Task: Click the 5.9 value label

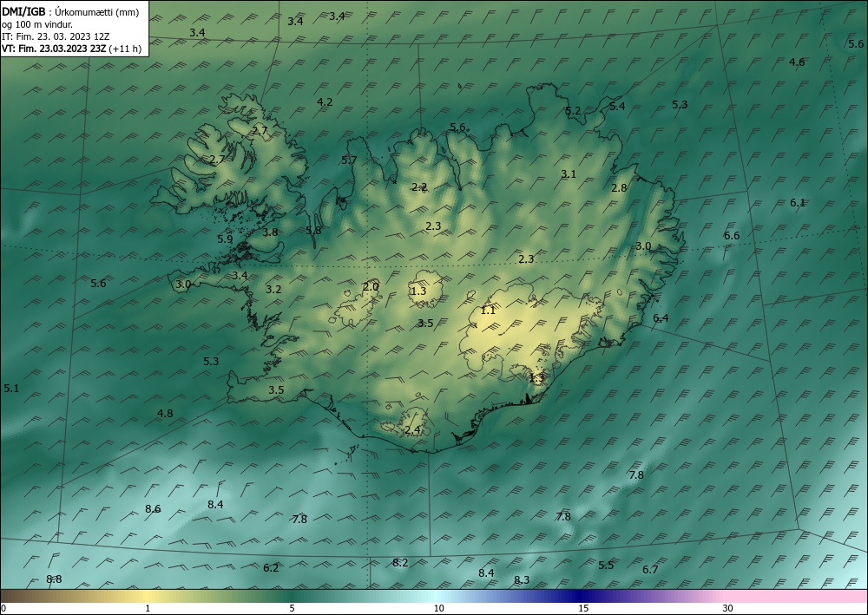Action: 225,239
